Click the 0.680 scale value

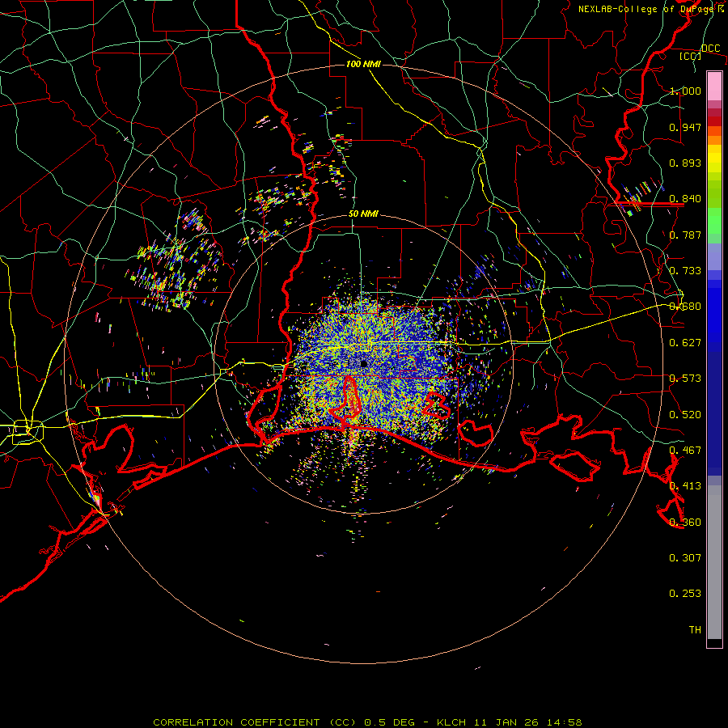(x=685, y=307)
